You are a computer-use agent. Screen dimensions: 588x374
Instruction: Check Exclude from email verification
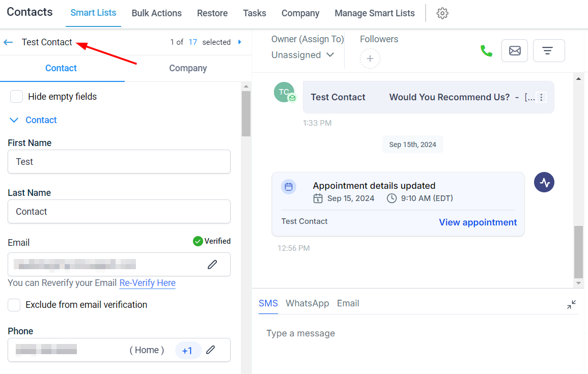(x=14, y=305)
